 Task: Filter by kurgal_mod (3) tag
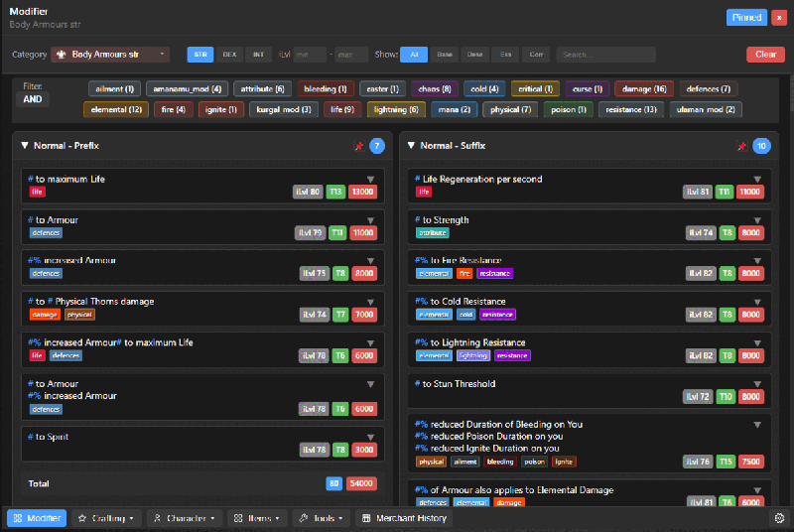[284, 109]
